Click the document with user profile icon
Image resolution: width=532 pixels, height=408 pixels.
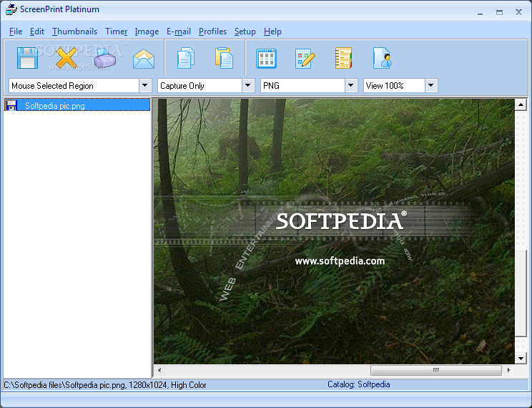382,58
